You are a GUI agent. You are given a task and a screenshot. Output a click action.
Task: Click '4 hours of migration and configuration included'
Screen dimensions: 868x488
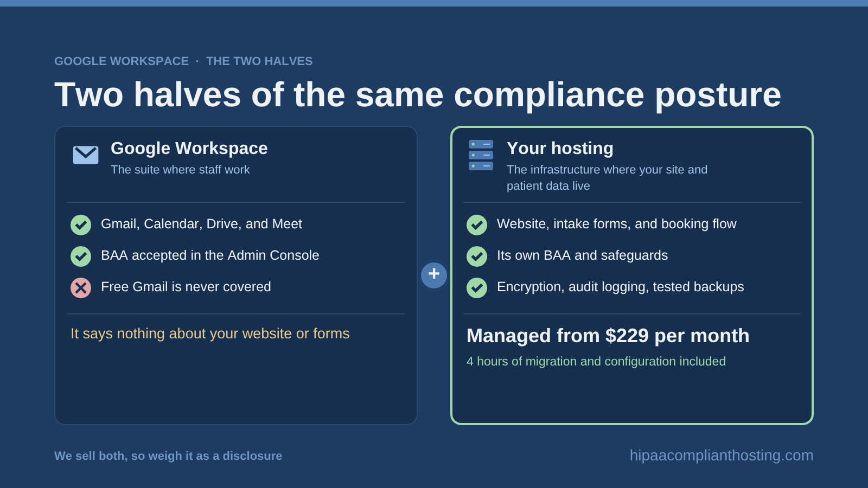tap(596, 362)
